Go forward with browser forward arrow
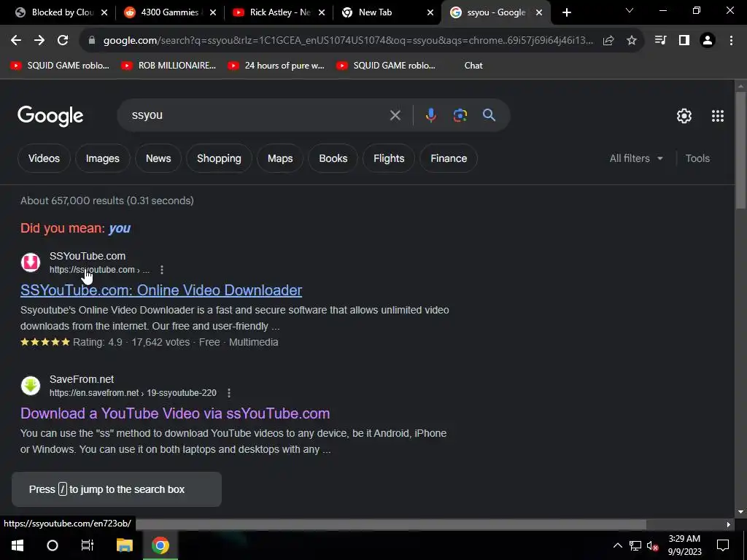Viewport: 747px width, 560px height. [39, 41]
